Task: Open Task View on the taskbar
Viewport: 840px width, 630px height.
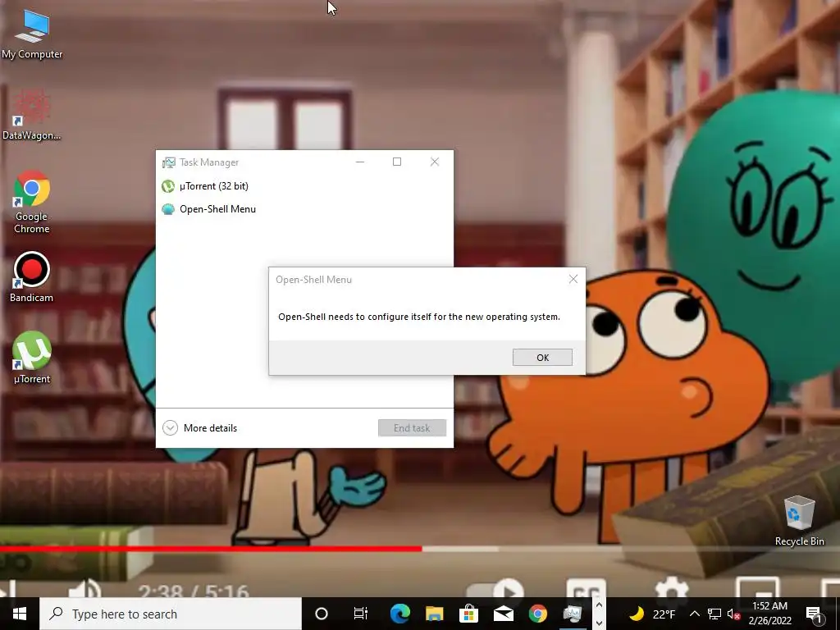Action: pyautogui.click(x=361, y=614)
